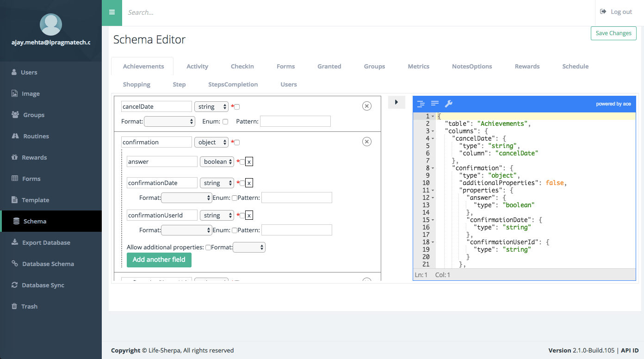
Task: Open Users in the sidebar
Action: [x=51, y=72]
